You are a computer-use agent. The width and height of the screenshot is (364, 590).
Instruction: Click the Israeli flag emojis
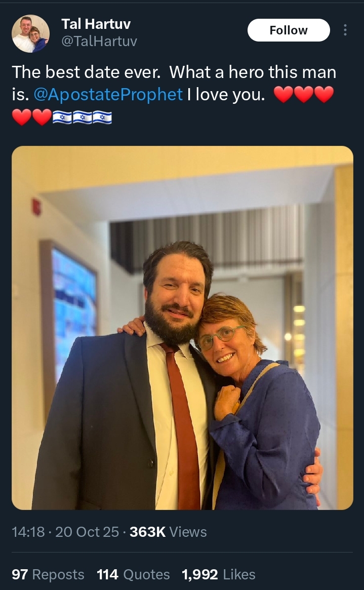click(x=82, y=117)
